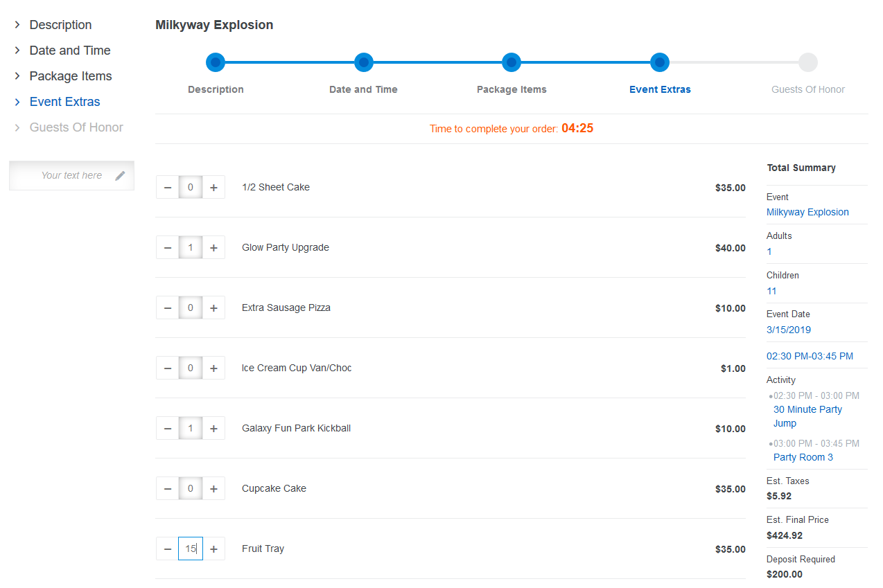The height and width of the screenshot is (588, 883).
Task: Focus the Cupcake Cake quantity input
Action: [191, 489]
